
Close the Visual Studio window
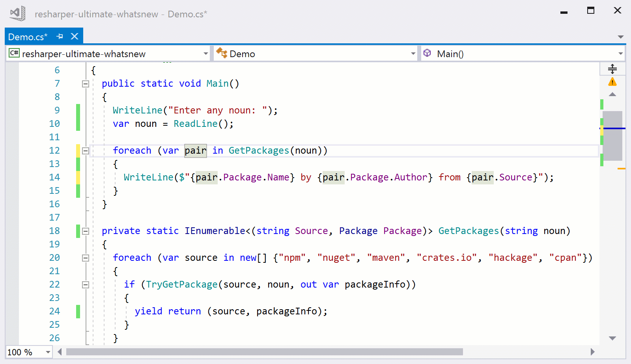(x=618, y=11)
